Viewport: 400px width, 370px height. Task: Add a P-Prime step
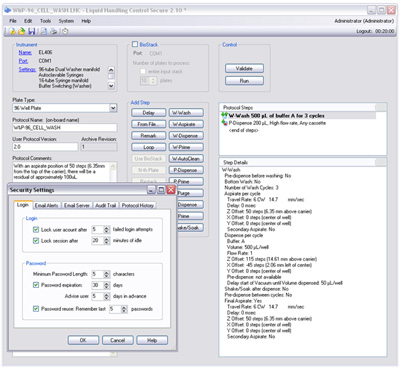[x=186, y=181]
